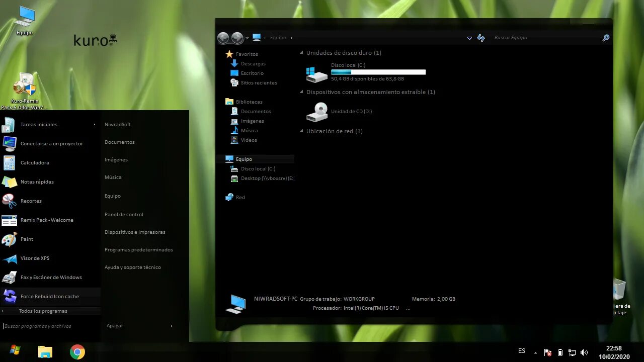Click the refresh button in address bar

coord(481,38)
